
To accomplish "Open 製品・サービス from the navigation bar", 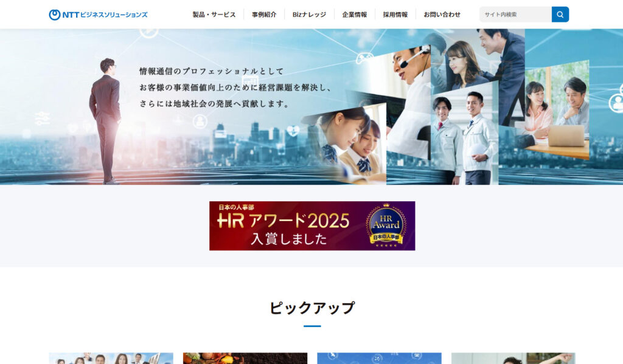I will pos(213,14).
